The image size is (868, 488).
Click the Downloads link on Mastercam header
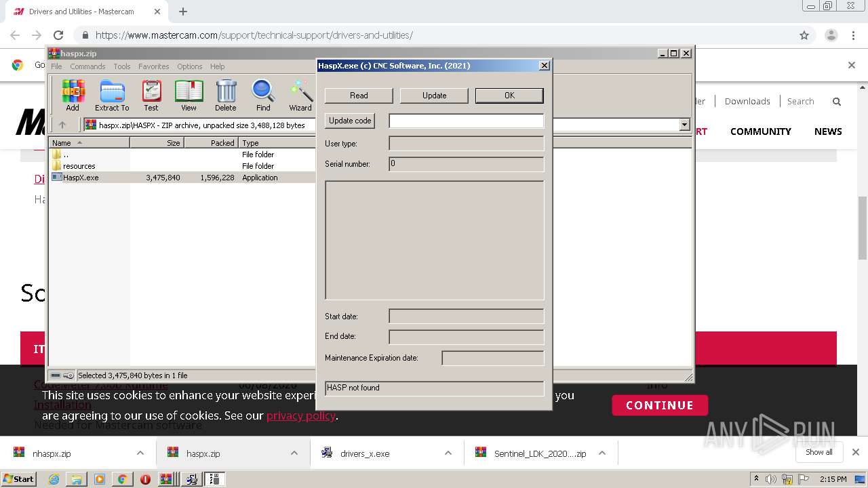tap(747, 101)
